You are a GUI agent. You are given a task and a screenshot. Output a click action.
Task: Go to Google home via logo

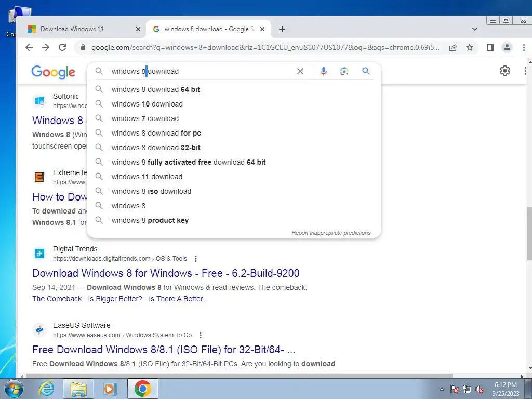(54, 72)
